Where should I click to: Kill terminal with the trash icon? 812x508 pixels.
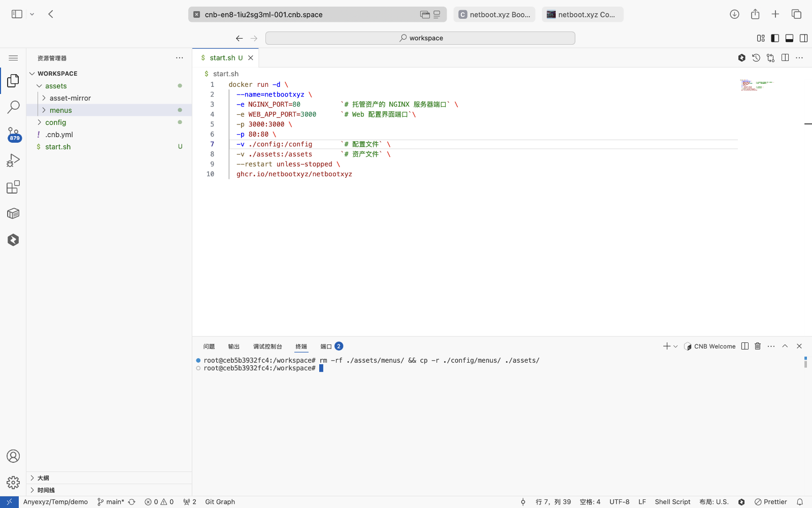tap(758, 346)
